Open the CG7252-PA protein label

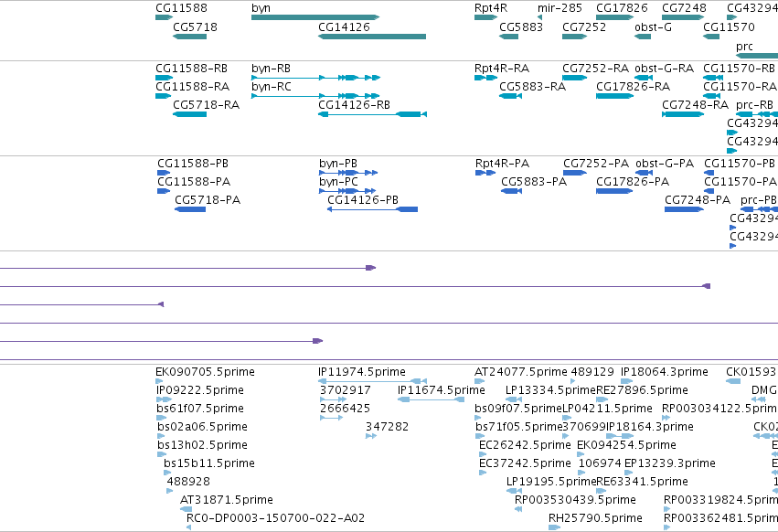click(596, 164)
